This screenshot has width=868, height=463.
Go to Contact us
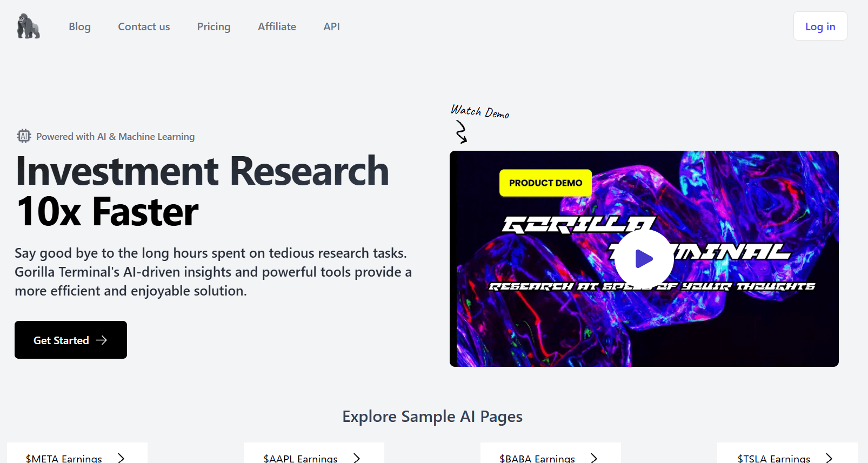point(144,26)
